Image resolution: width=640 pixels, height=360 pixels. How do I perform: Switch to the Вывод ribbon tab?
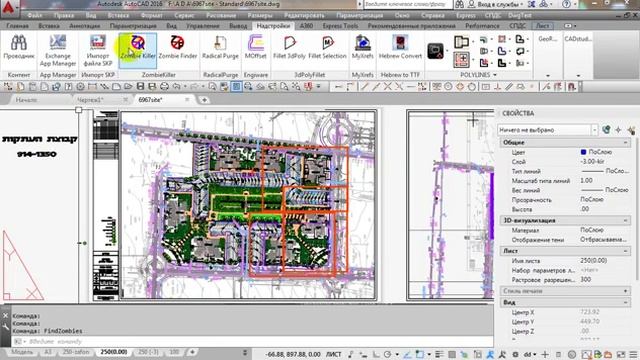(238, 26)
